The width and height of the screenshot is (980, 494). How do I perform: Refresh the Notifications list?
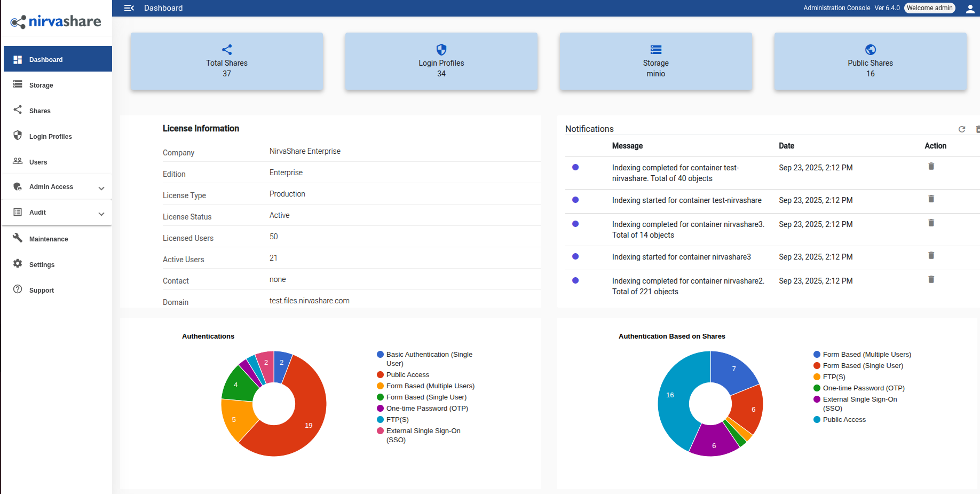click(961, 129)
